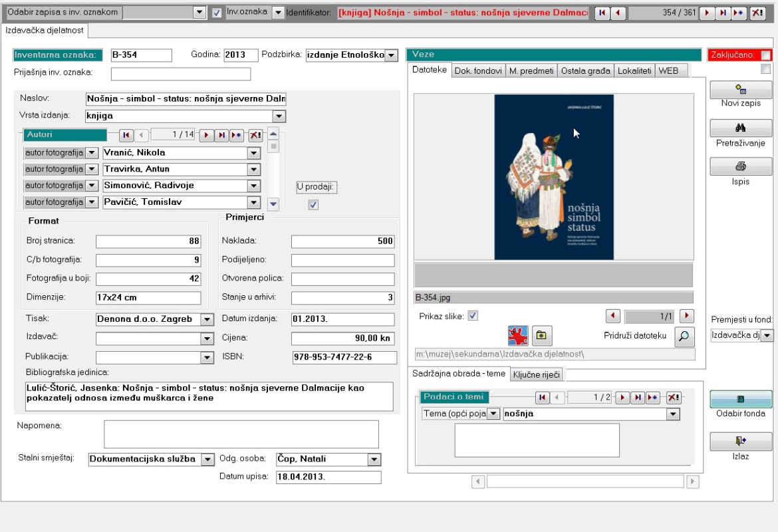Open the Vrsta izdanja dropdown
The height and width of the screenshot is (532, 778).
click(x=279, y=116)
